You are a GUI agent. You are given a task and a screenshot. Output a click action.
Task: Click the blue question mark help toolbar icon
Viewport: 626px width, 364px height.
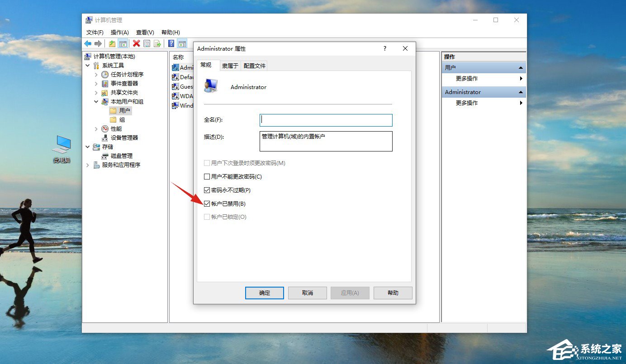coord(171,44)
